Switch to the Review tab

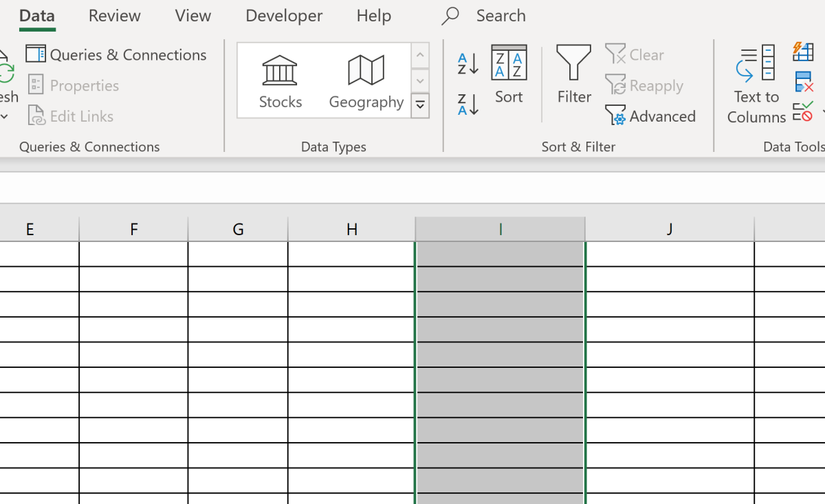pos(114,16)
